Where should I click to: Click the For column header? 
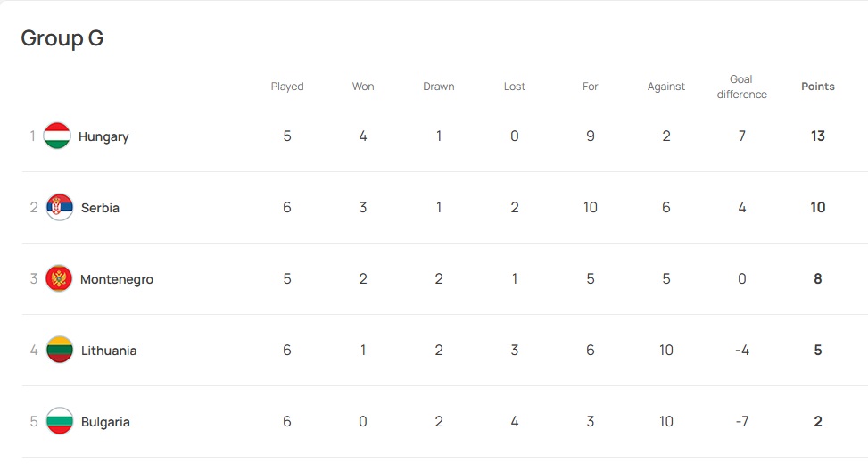pyautogui.click(x=591, y=87)
